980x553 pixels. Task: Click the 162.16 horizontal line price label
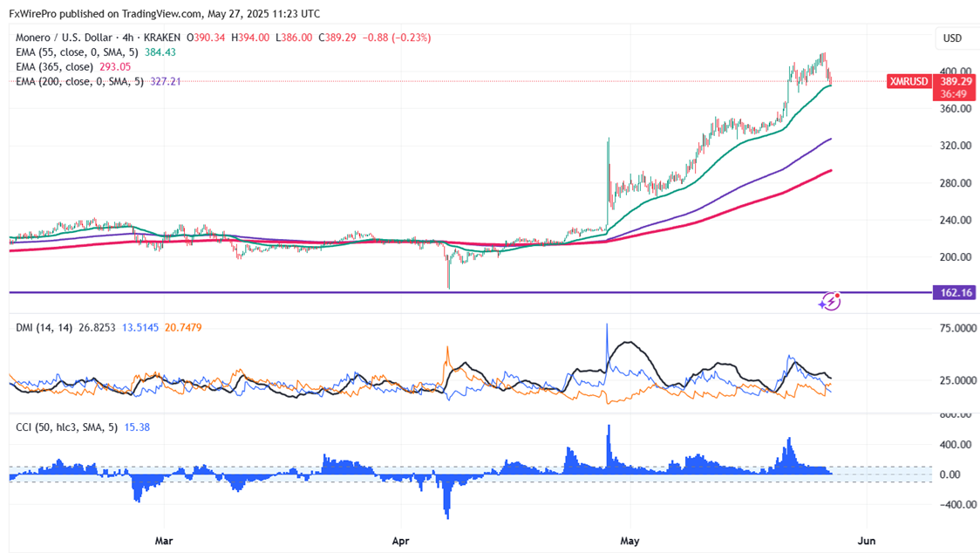click(954, 292)
